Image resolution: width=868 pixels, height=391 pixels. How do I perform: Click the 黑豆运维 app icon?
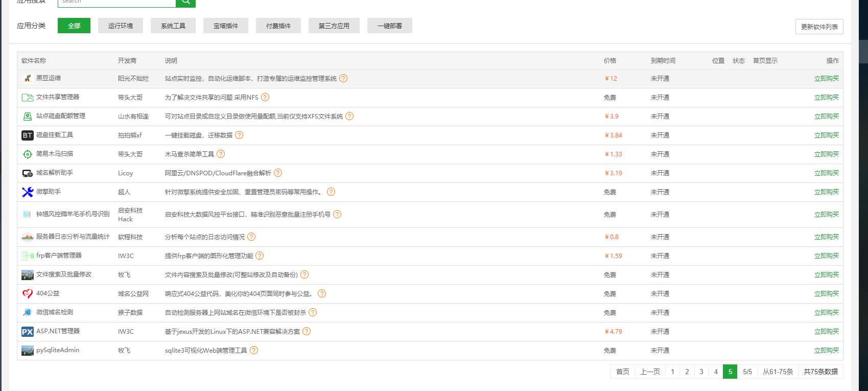[28, 79]
